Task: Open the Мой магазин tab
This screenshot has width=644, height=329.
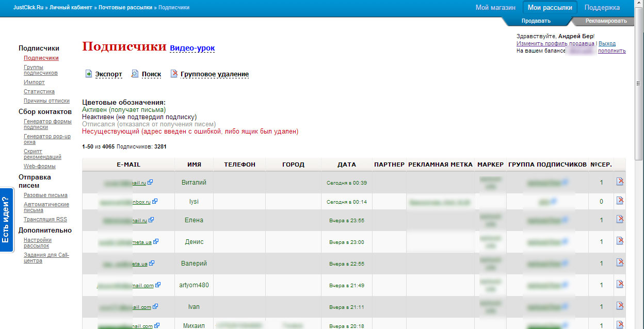Action: pos(495,8)
